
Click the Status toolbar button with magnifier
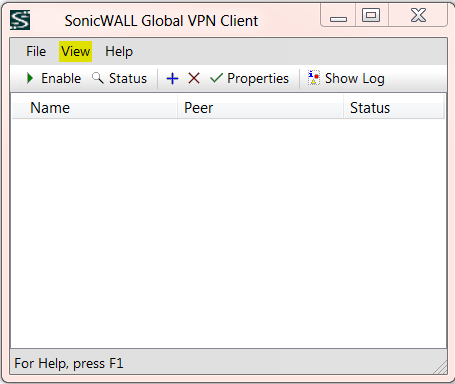pyautogui.click(x=119, y=79)
